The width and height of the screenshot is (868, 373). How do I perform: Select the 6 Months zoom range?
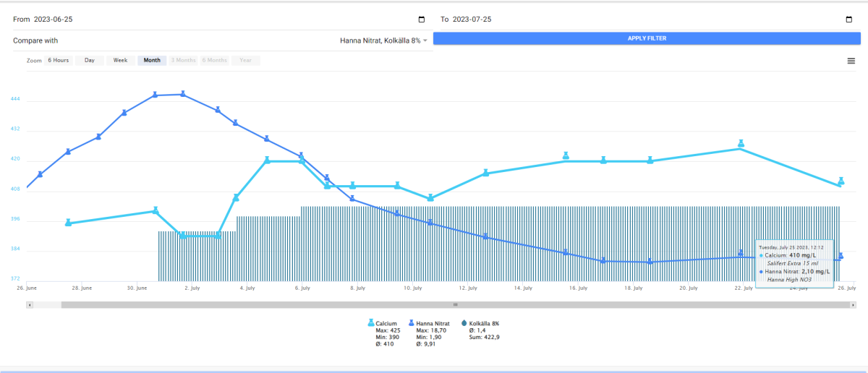tap(215, 61)
